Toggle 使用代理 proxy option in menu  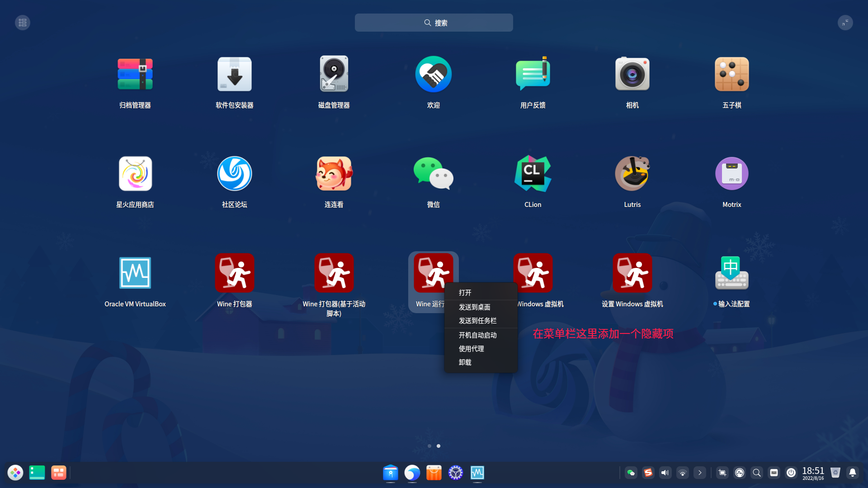pos(471,349)
